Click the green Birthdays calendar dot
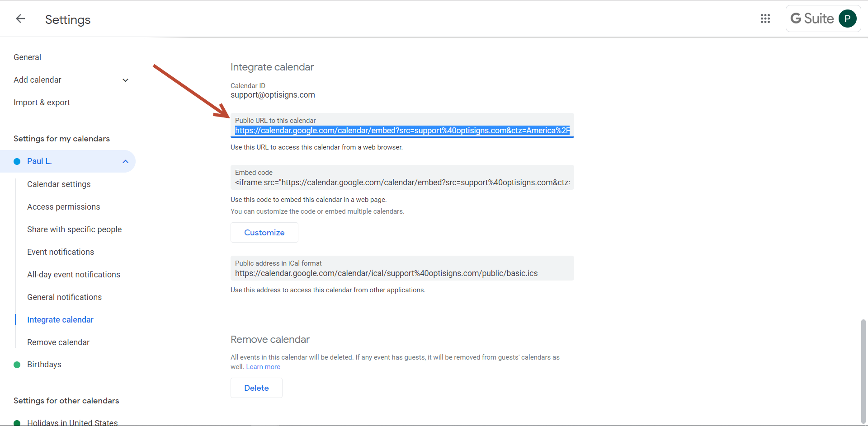The image size is (868, 426). 17,365
